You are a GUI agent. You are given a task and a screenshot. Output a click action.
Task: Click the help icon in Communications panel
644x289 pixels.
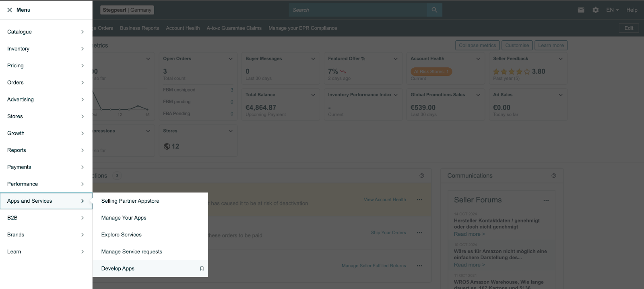pos(554,176)
